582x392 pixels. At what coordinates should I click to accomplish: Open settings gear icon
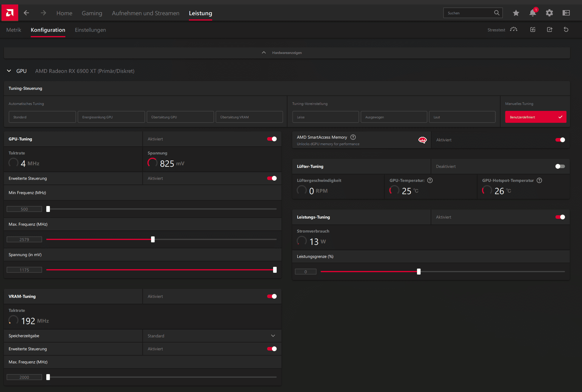pos(549,13)
